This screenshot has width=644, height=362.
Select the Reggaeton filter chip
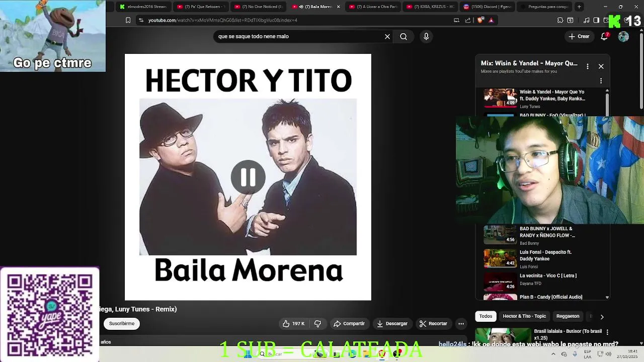[x=568, y=316]
